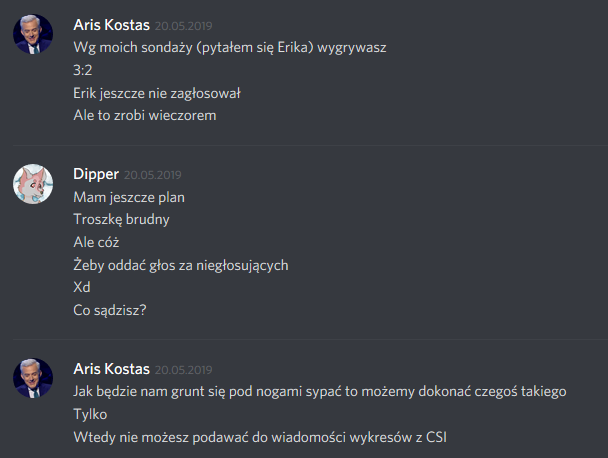Click the 20.05.2019 timestamp next to Dipper
The width and height of the screenshot is (608, 458).
coord(153,175)
